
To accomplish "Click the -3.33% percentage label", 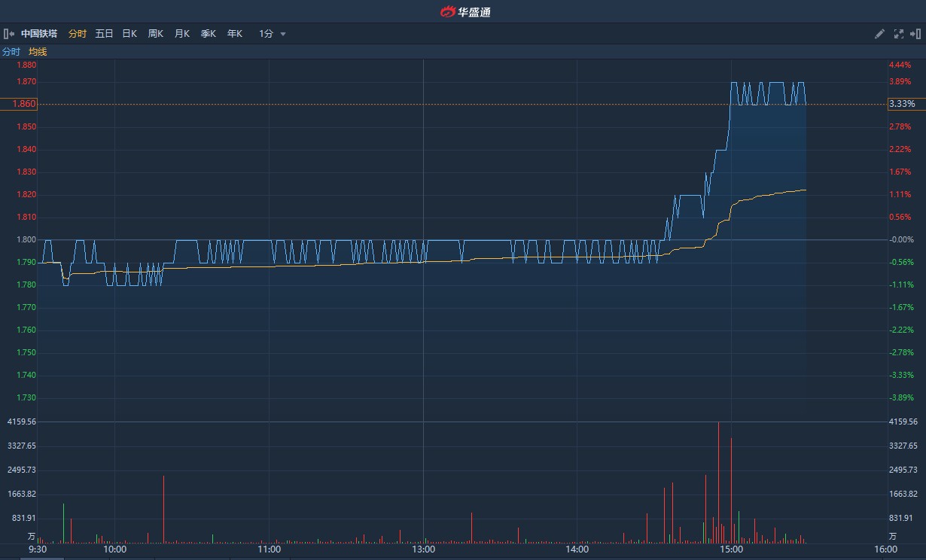I will point(901,375).
